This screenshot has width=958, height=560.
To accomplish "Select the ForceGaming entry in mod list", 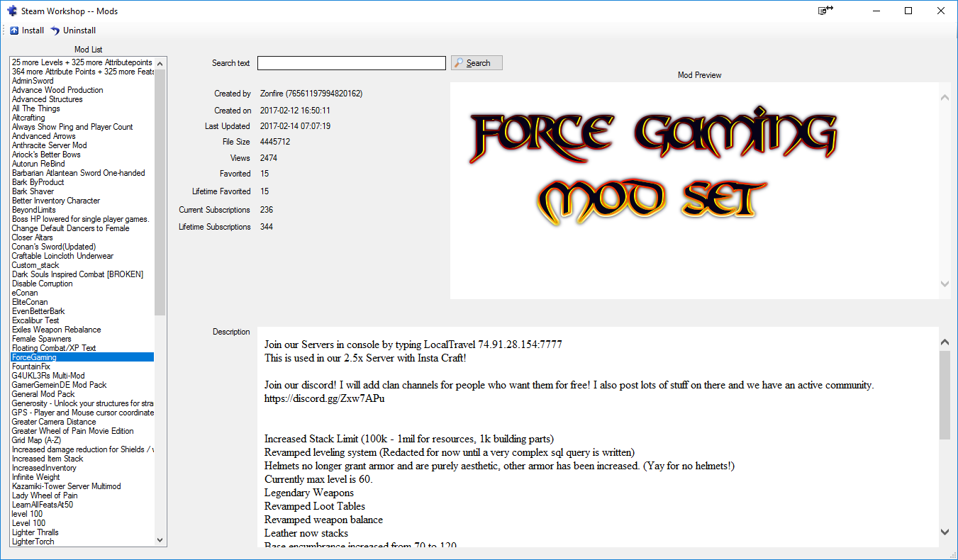I will coord(34,357).
